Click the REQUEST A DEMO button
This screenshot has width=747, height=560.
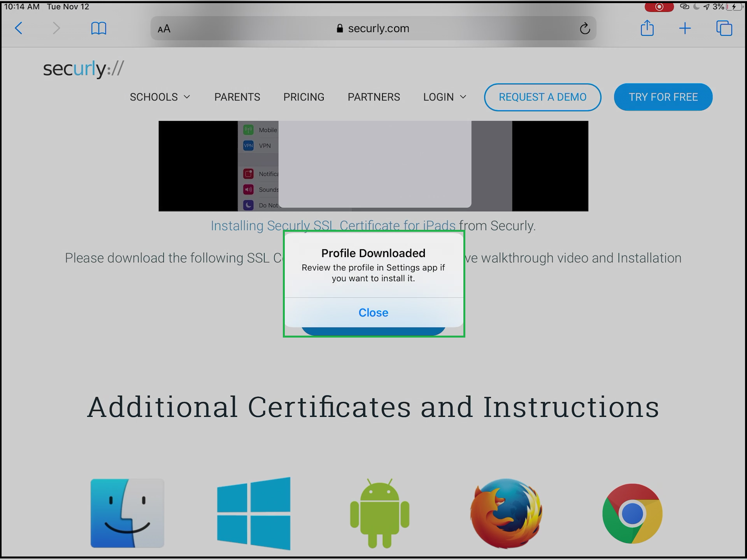pos(543,97)
